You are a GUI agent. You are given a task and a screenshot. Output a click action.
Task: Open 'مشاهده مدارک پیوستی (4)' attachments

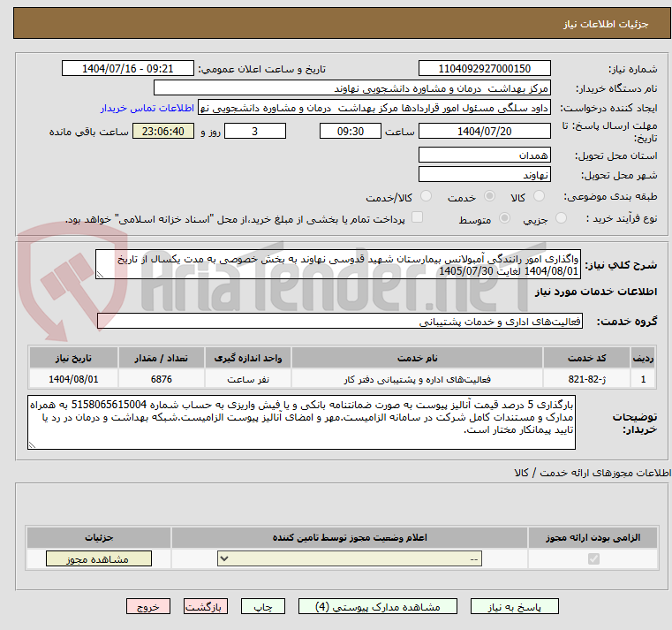(378, 607)
